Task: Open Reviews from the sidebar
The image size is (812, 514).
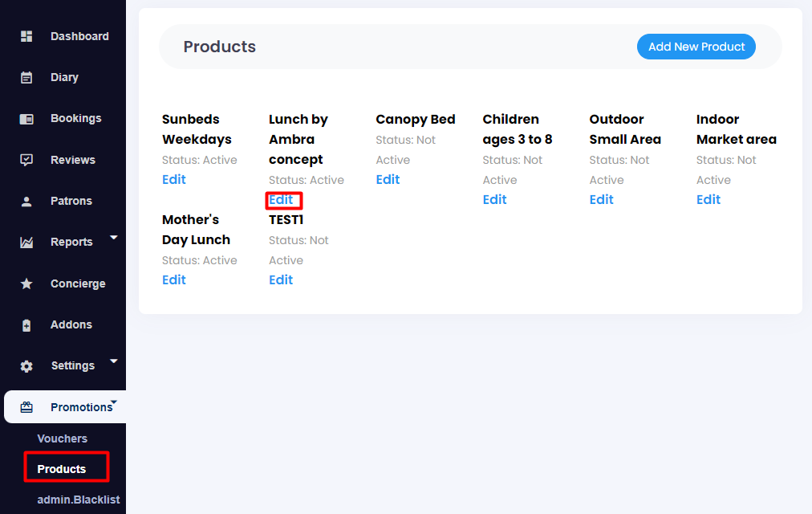Action: pos(73,160)
